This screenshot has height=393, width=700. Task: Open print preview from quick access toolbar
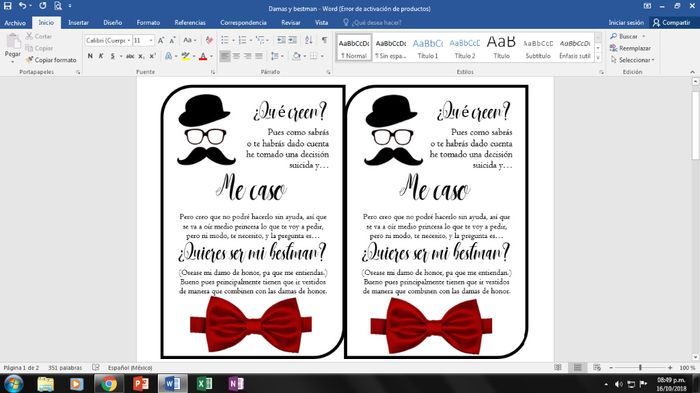(58, 6)
